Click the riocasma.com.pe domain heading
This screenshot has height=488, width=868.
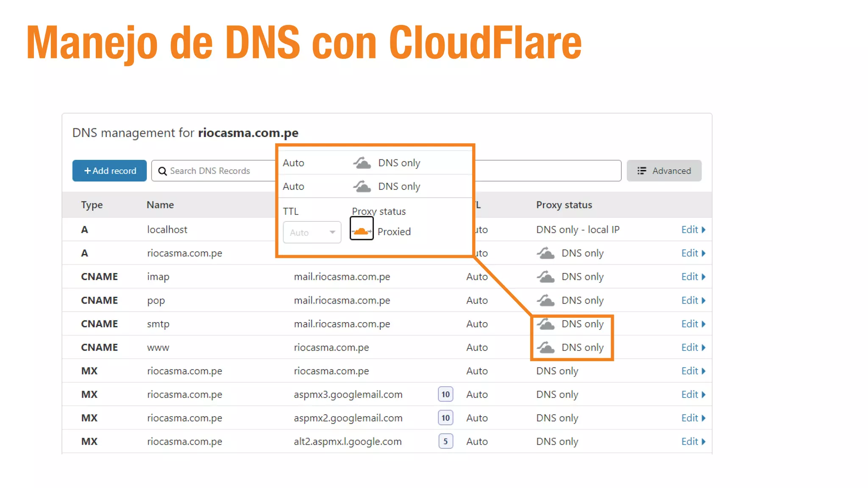click(x=248, y=133)
